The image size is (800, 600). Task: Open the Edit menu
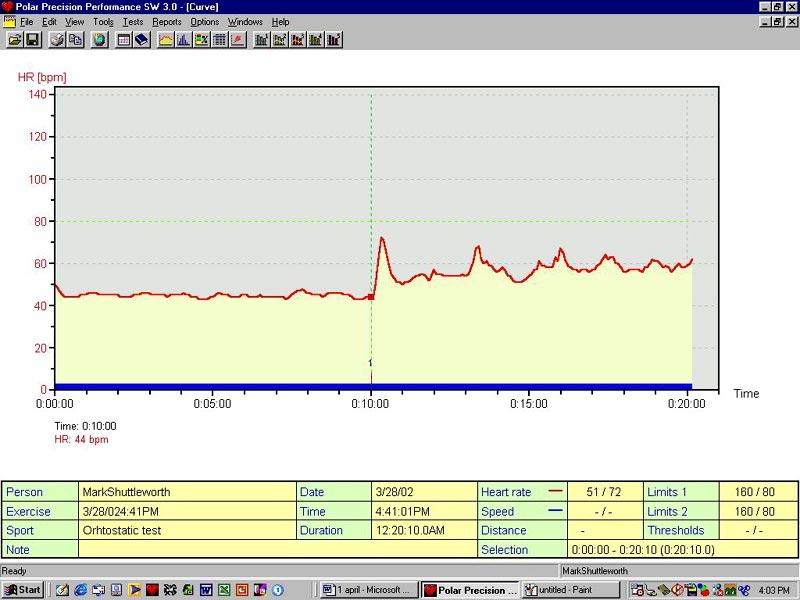tap(49, 22)
